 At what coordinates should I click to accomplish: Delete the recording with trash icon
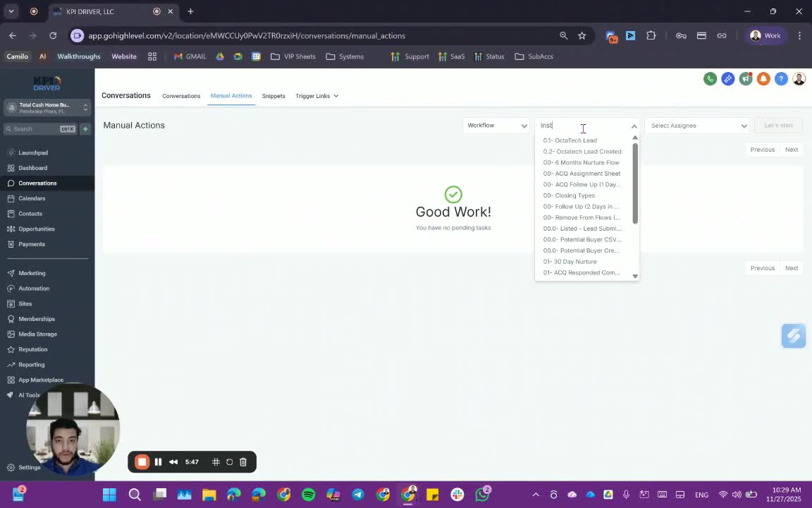243,462
